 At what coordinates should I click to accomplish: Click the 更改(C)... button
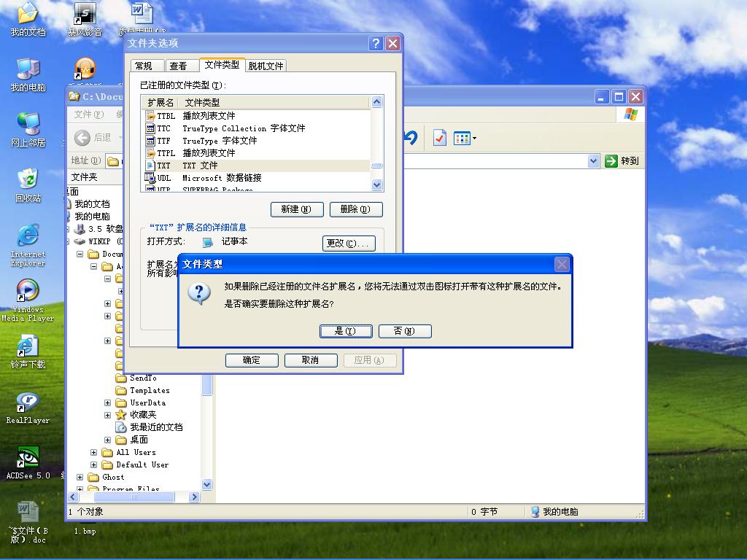click(x=349, y=244)
